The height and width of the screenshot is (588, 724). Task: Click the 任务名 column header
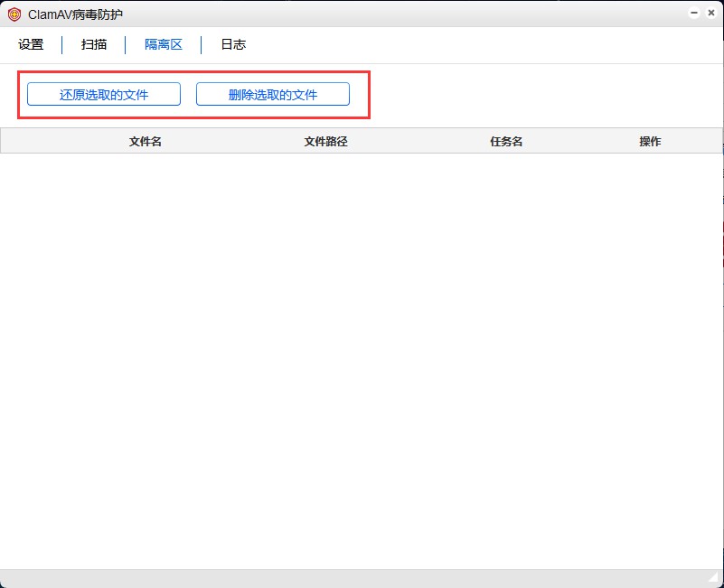(x=504, y=140)
